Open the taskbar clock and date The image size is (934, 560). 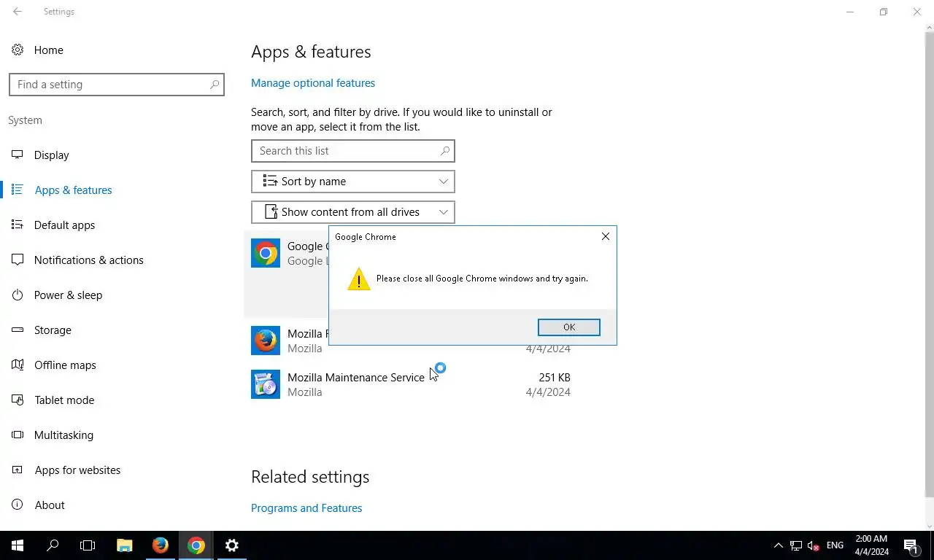871,545
